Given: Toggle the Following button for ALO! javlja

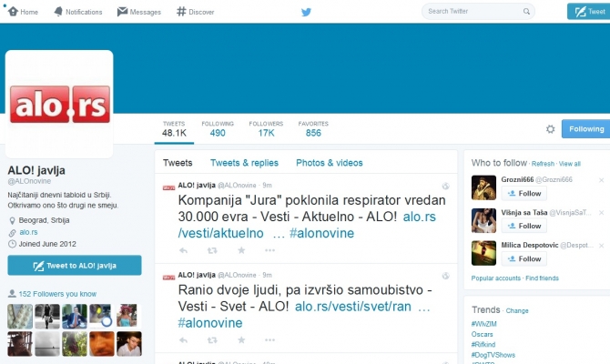Looking at the screenshot, I should [x=585, y=129].
